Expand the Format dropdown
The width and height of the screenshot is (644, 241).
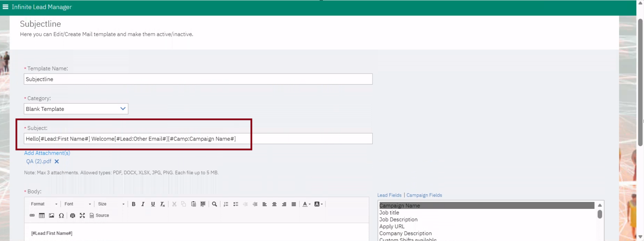[44, 204]
